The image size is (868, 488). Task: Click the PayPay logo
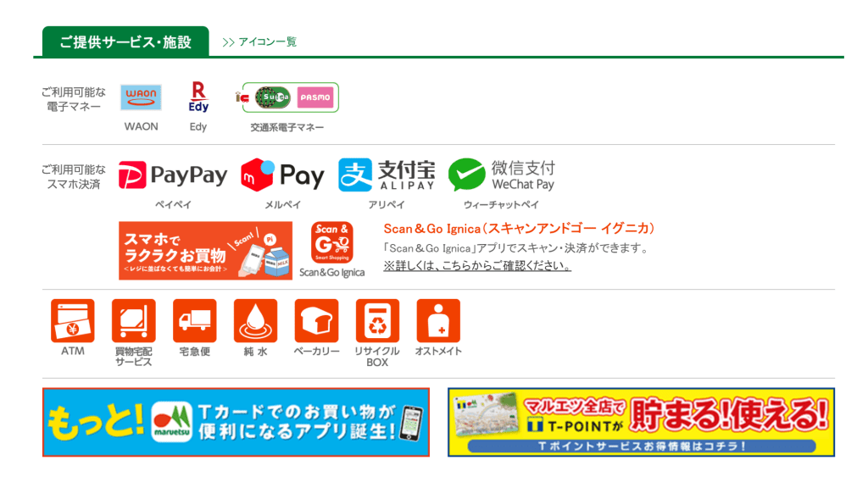pyautogui.click(x=173, y=175)
